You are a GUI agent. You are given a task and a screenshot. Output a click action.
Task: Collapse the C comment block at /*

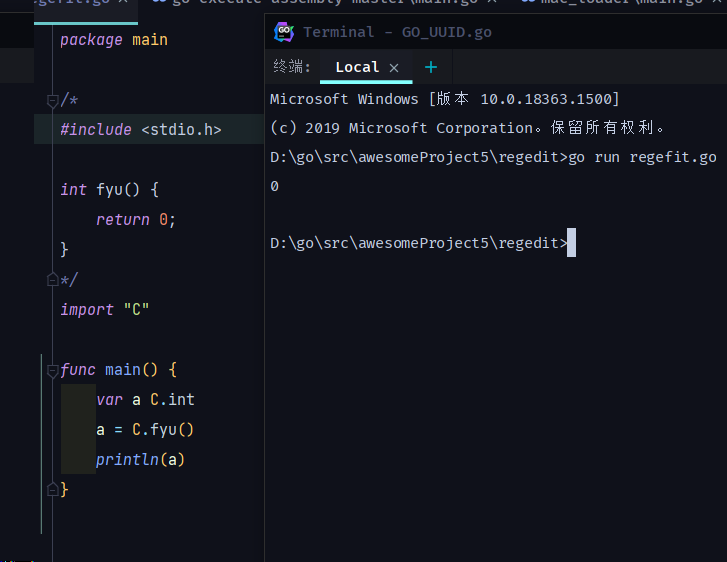(x=52, y=100)
